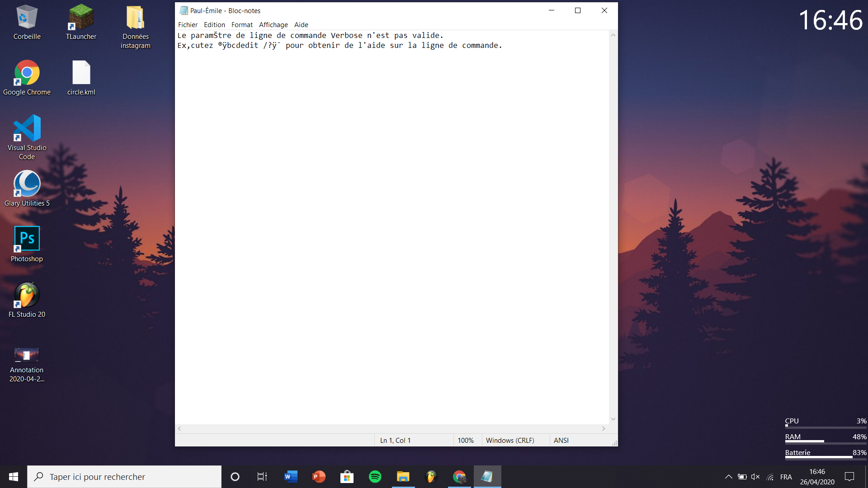Open Glary Utilities 5
The height and width of the screenshot is (488, 868).
click(x=27, y=187)
